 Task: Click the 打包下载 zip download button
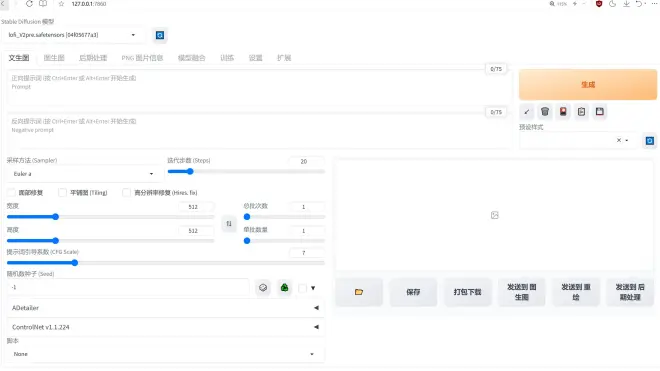(x=468, y=292)
